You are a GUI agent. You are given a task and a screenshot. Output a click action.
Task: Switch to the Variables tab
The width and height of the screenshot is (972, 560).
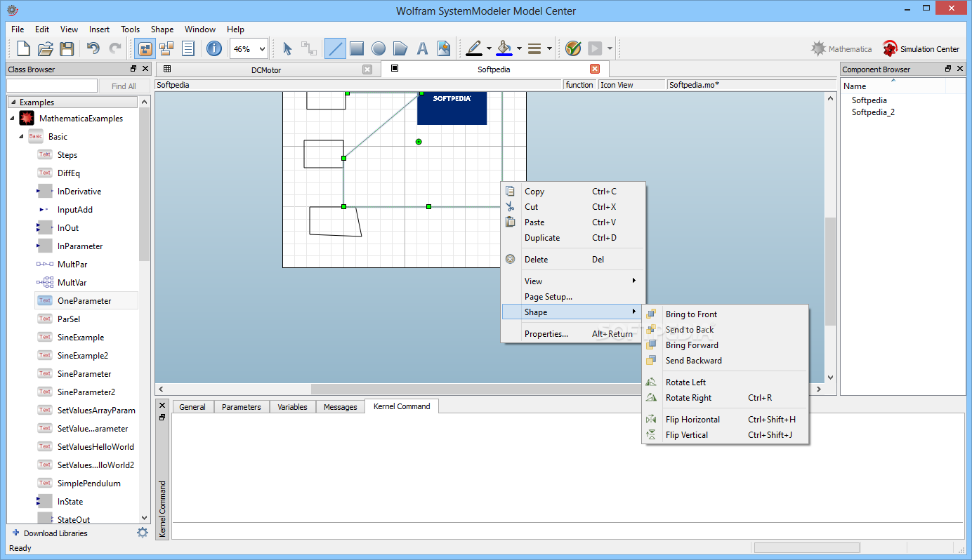(x=292, y=407)
